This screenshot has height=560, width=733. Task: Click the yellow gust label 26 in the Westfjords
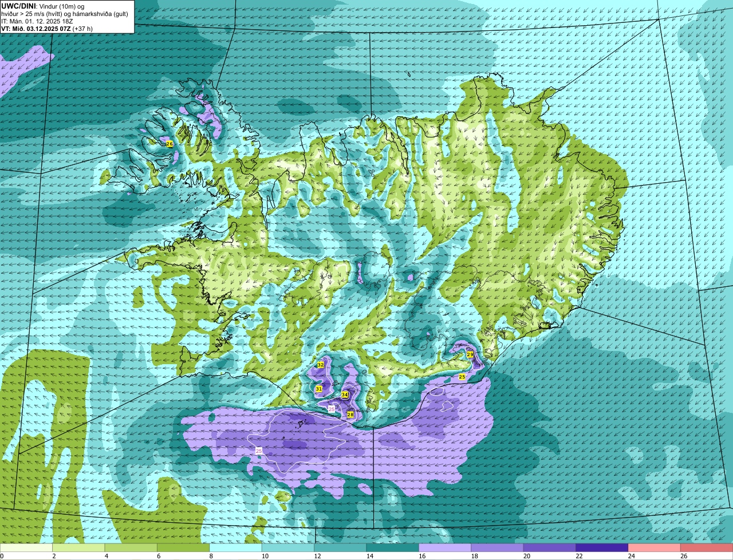click(170, 144)
